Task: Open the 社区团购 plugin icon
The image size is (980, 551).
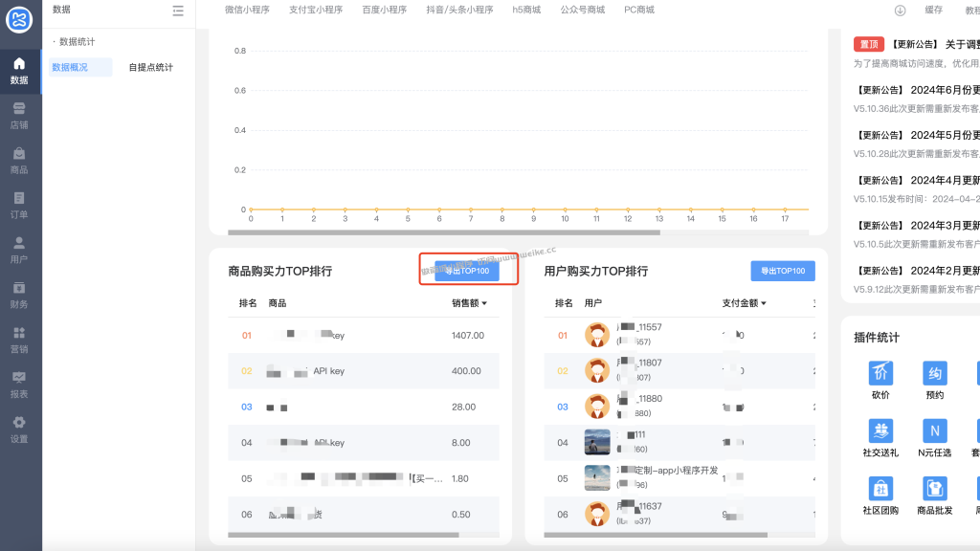Action: point(880,489)
